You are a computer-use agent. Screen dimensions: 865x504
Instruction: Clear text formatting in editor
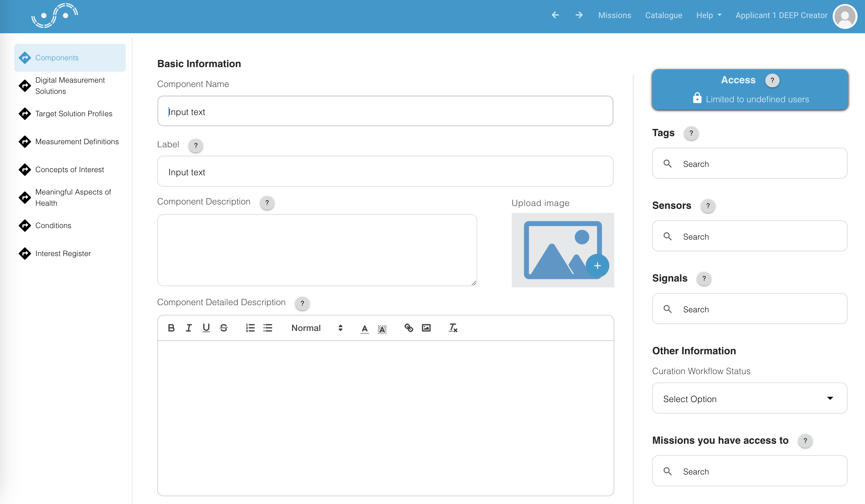click(453, 328)
